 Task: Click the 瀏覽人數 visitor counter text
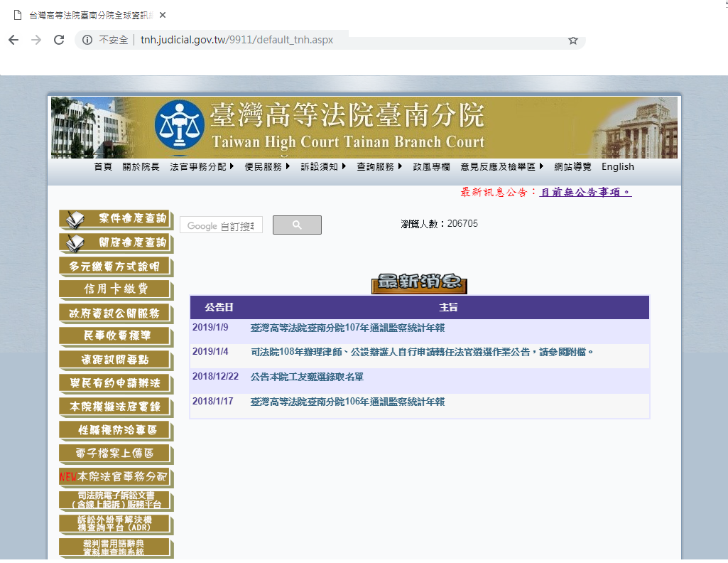(x=439, y=224)
